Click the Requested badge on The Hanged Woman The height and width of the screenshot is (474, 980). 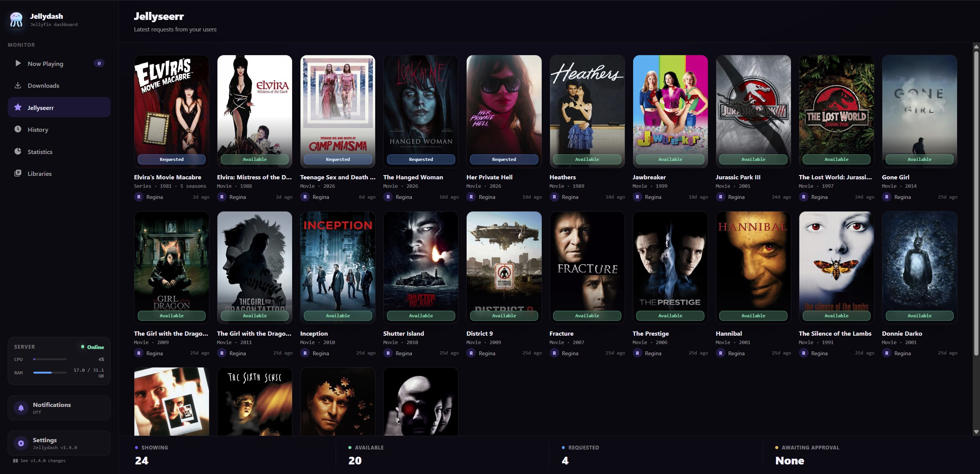tap(421, 159)
